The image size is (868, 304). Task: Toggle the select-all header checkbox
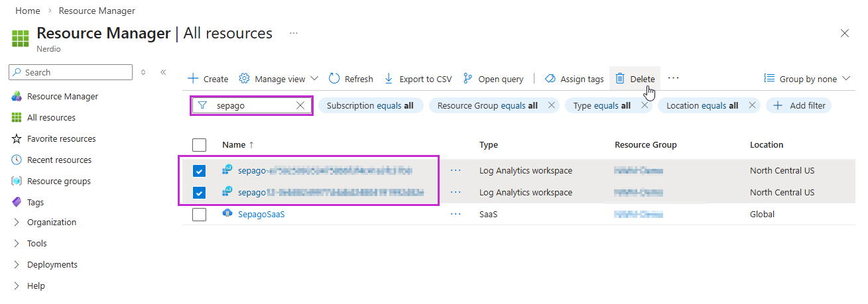click(199, 144)
